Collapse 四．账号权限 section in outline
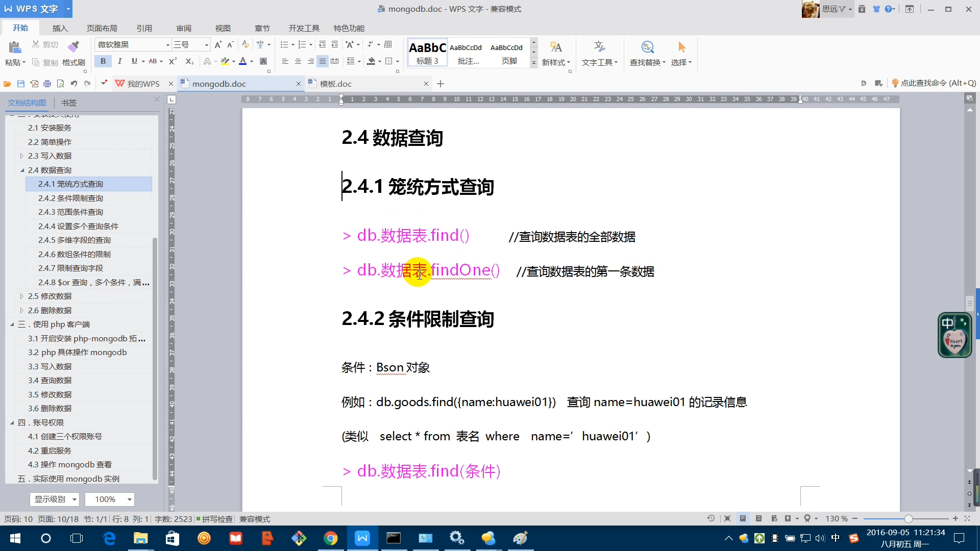The height and width of the screenshot is (551, 980). tap(12, 423)
